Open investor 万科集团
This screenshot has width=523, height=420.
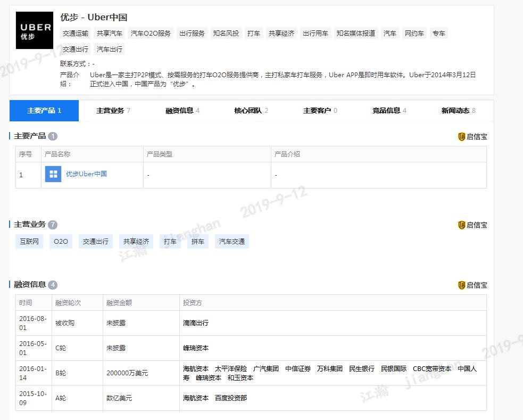(330, 368)
